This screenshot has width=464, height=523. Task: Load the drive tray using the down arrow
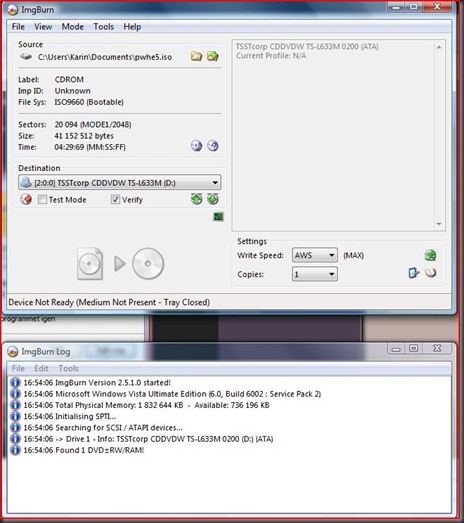click(x=213, y=199)
